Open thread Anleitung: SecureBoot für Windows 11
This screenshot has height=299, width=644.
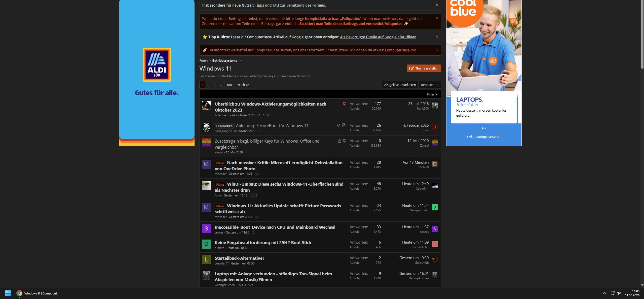coord(272,126)
